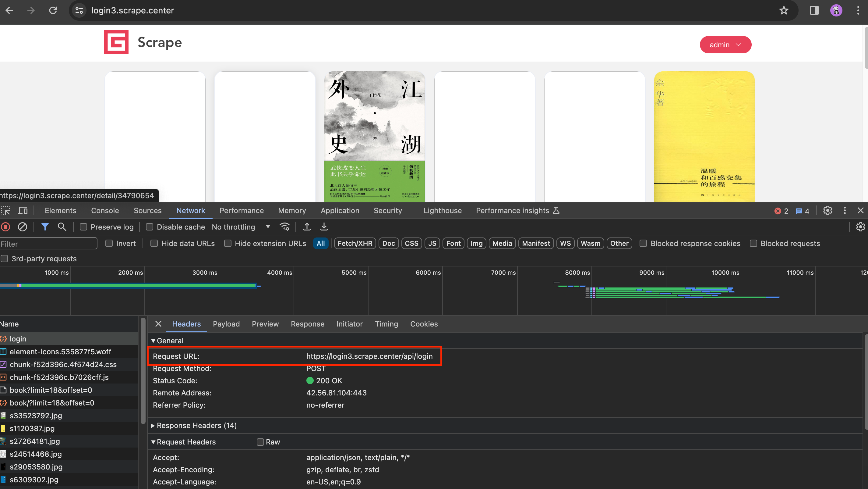Select s1120387.jpg request row
Screen dimensions: 868x489
click(x=69, y=428)
